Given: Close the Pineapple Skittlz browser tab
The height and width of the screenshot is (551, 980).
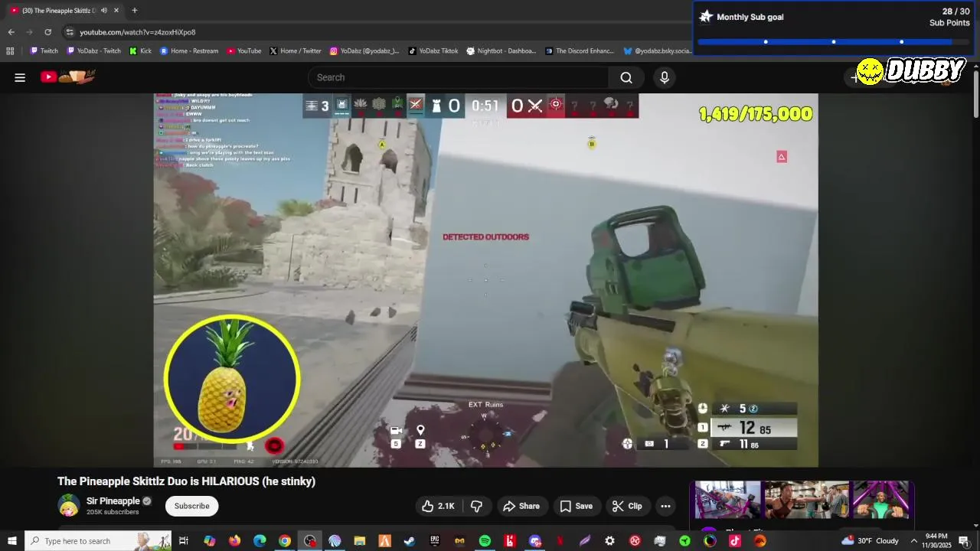Looking at the screenshot, I should pos(116,11).
